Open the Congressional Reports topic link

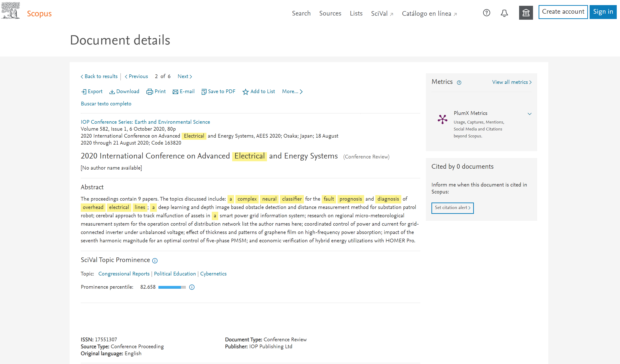click(124, 274)
